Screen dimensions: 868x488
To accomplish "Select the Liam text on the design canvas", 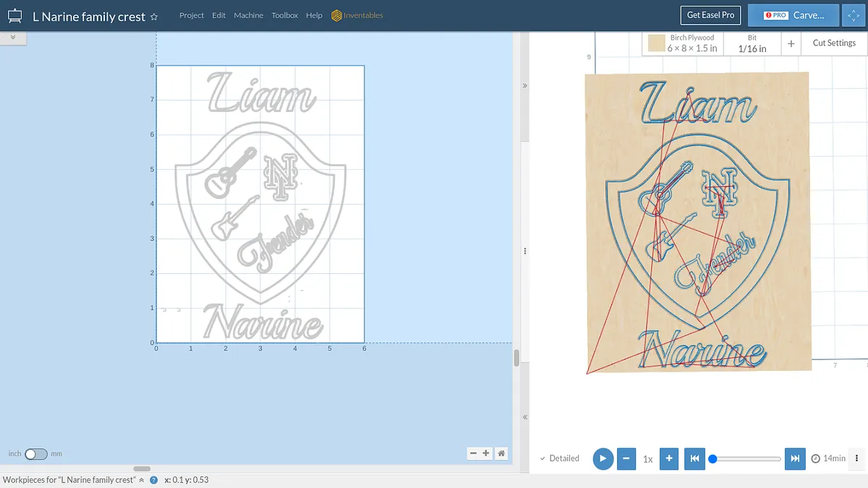I will coord(261,93).
